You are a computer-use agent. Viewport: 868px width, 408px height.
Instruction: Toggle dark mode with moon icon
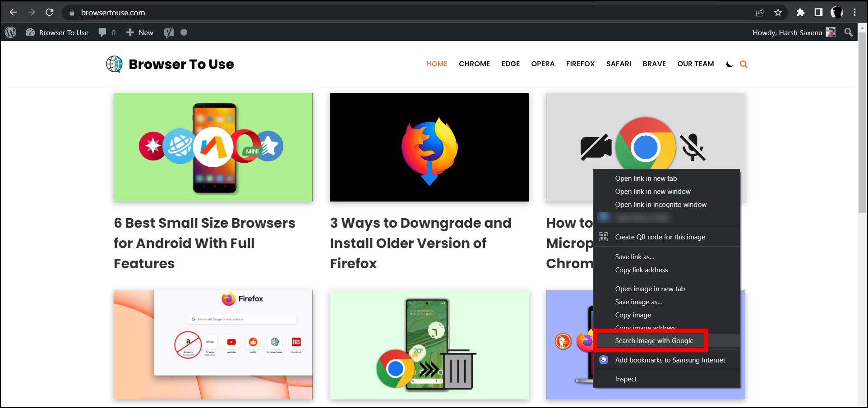(x=729, y=64)
